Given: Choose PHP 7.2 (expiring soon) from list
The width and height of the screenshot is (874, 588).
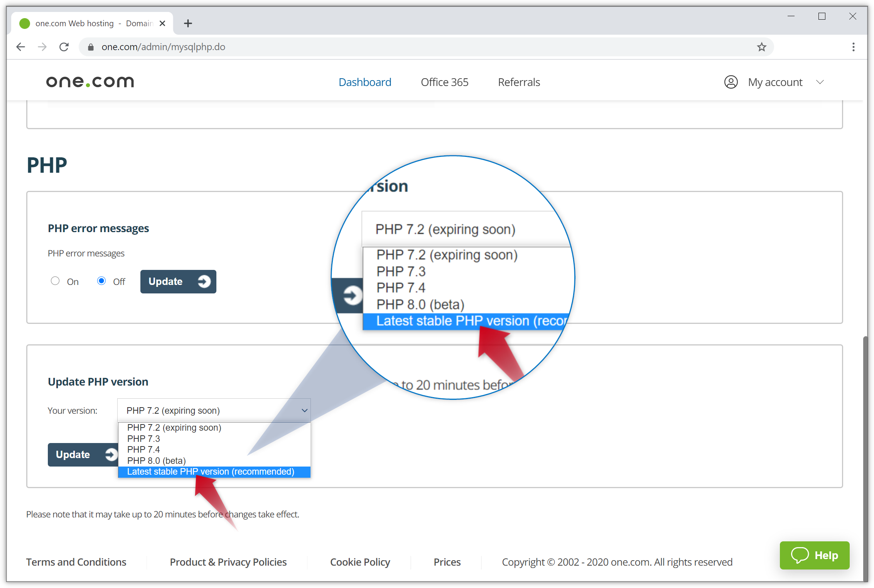Looking at the screenshot, I should [x=214, y=428].
